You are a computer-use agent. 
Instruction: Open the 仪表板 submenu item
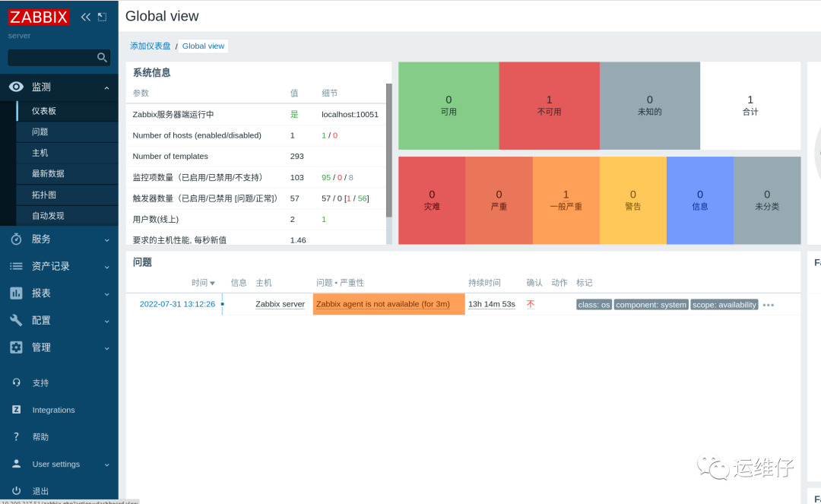point(68,111)
